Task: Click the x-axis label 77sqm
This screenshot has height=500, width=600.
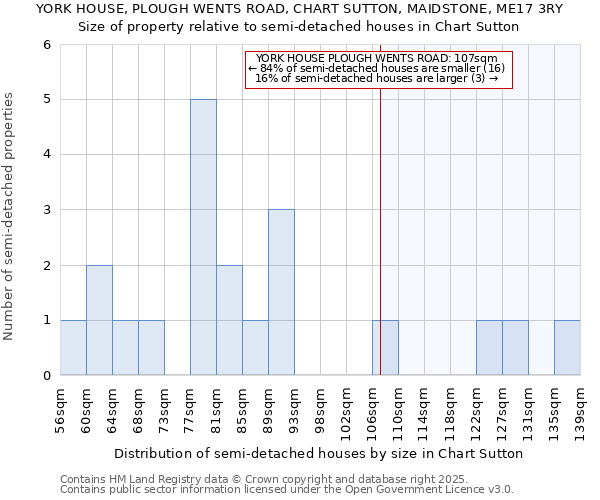Action: pyautogui.click(x=190, y=411)
